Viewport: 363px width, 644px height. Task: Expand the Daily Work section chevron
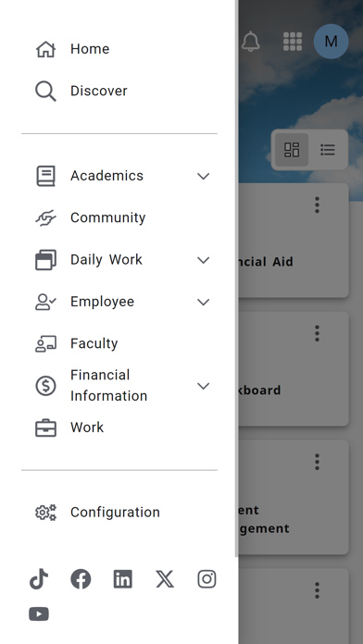(x=204, y=260)
